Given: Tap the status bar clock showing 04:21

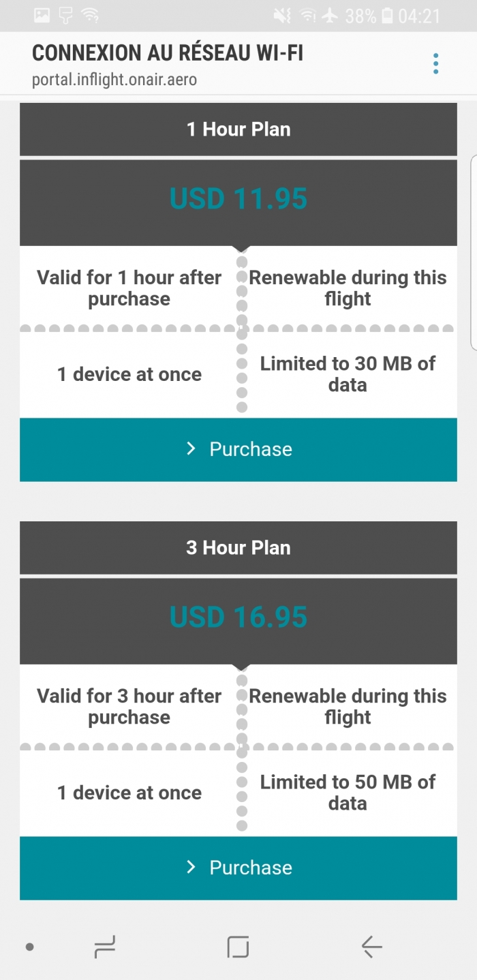Looking at the screenshot, I should coord(419,15).
